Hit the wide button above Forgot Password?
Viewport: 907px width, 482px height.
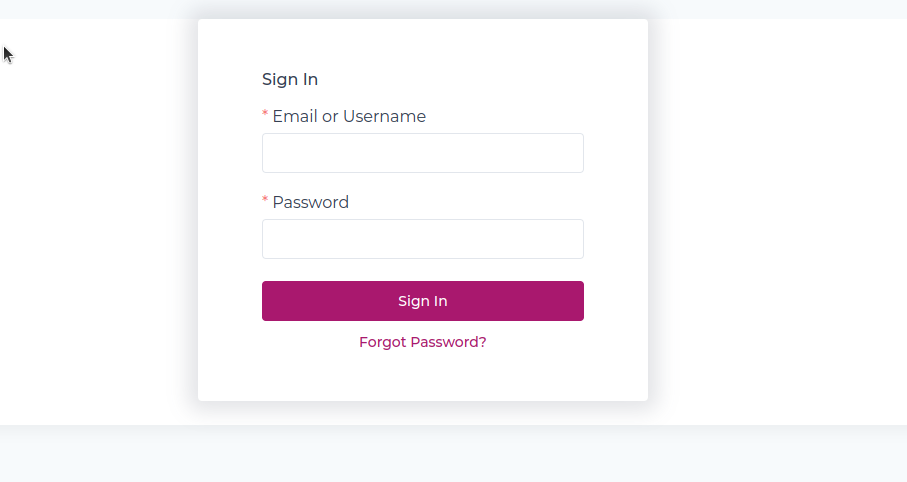click(422, 301)
